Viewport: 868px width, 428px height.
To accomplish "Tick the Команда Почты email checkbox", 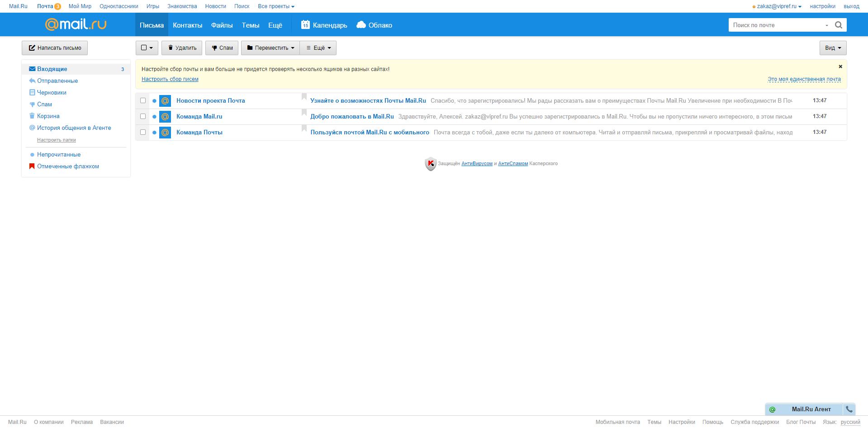I will (x=143, y=132).
